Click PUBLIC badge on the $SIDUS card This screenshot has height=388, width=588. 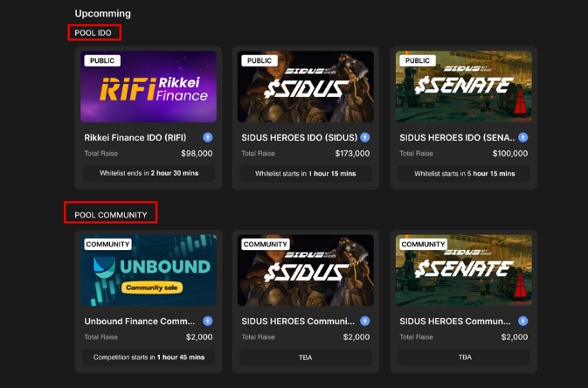(259, 61)
